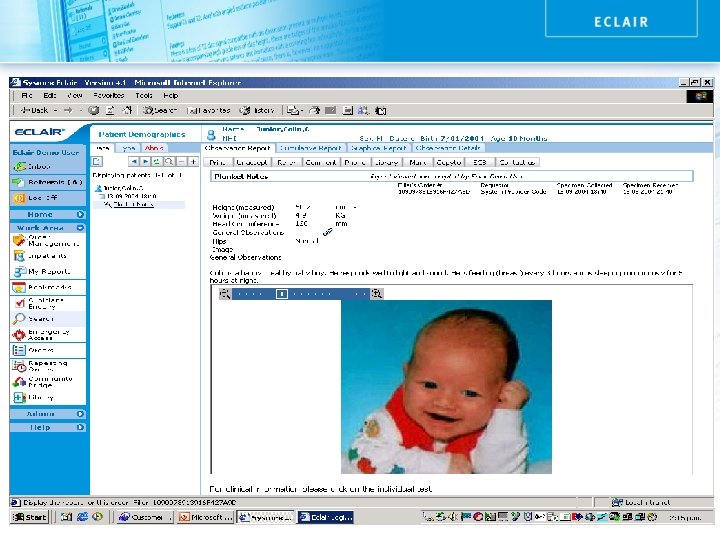Expand the Home section arrow
The image size is (720, 540).
(80, 214)
